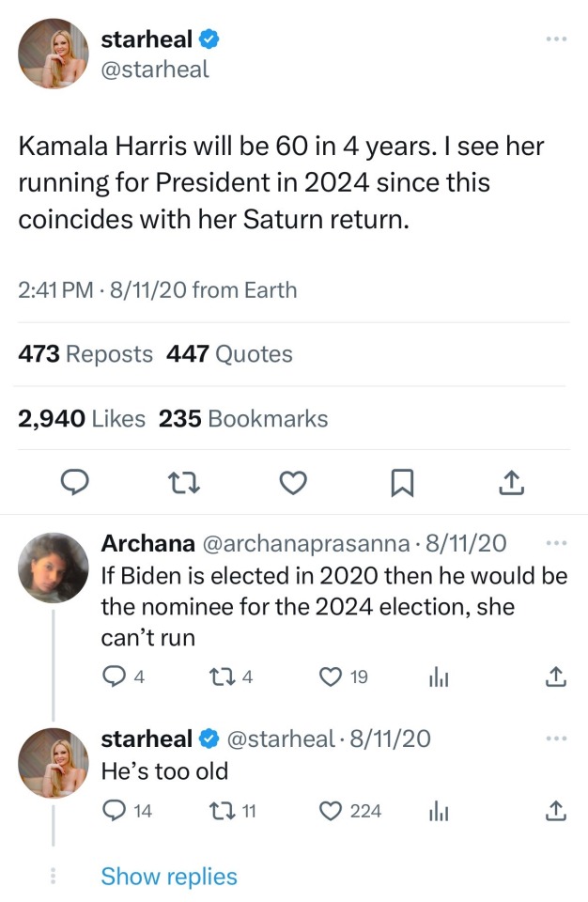
Task: Open the @archanaprasanna profile handle
Action: (304, 543)
